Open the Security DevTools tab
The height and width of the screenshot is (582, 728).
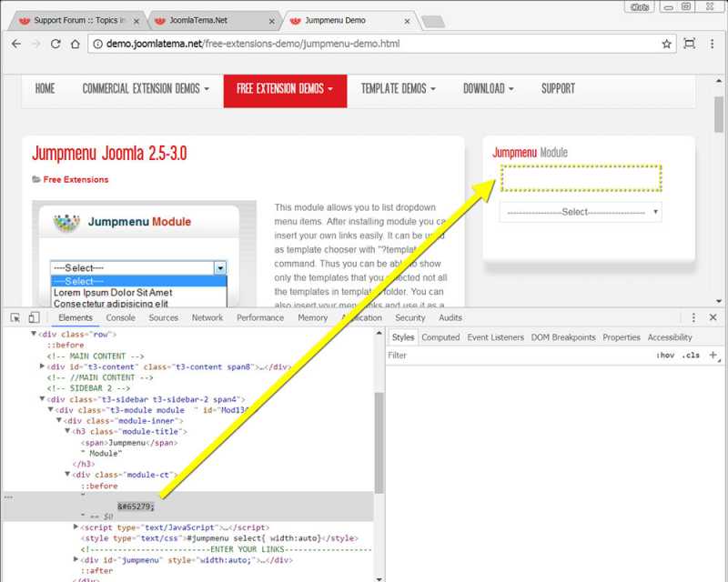pos(410,317)
